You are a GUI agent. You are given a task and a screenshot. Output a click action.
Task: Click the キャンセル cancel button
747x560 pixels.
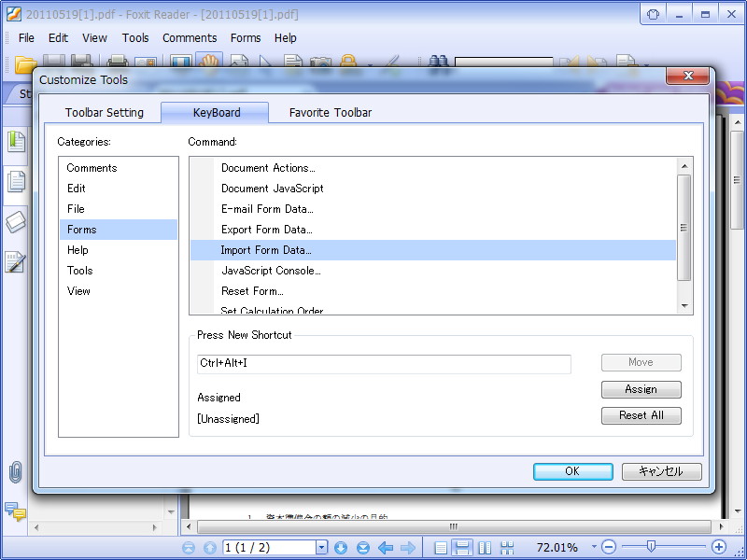661,471
